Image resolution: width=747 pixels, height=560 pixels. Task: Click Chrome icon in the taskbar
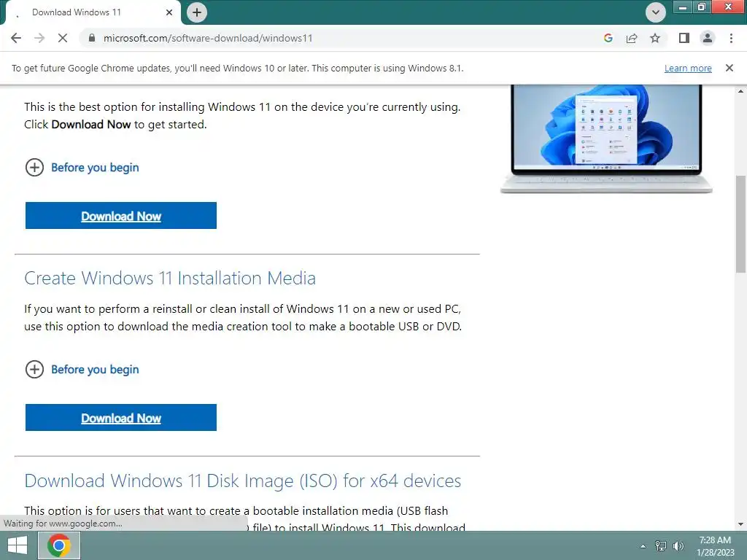[x=58, y=545]
